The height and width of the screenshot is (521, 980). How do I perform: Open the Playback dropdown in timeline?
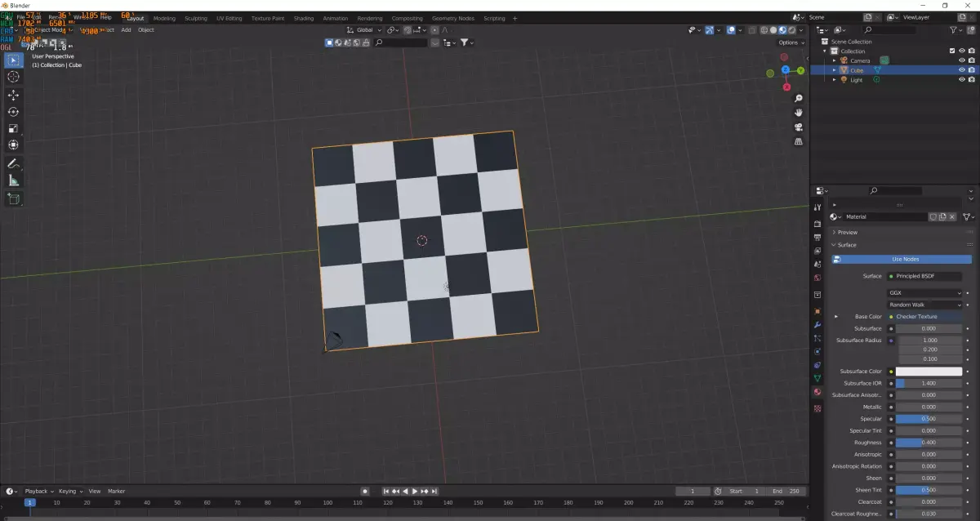tap(38, 491)
